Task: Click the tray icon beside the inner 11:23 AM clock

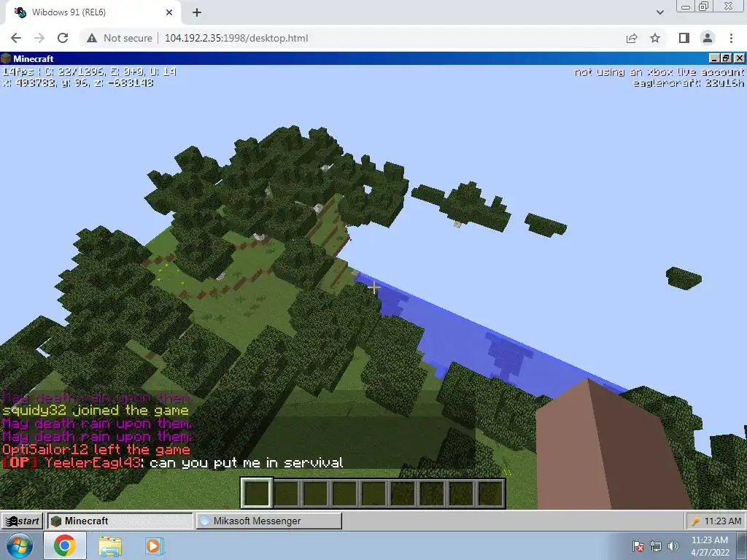Action: pyautogui.click(x=695, y=521)
